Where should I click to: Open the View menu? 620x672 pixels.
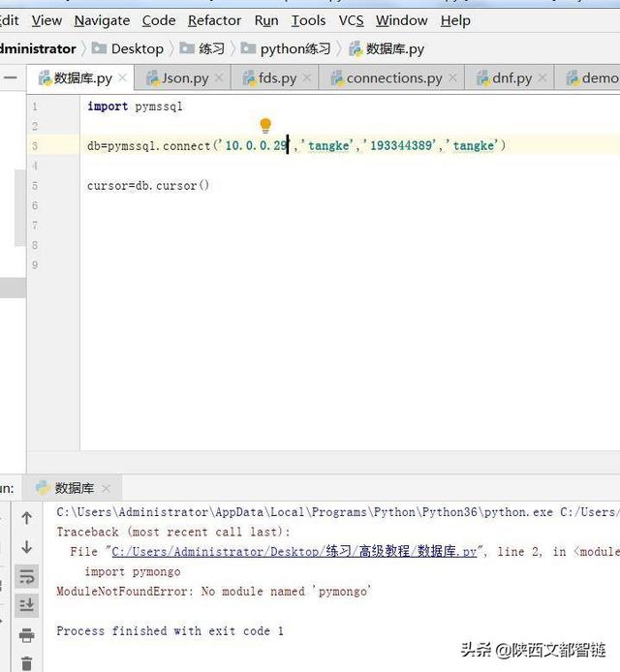click(46, 20)
